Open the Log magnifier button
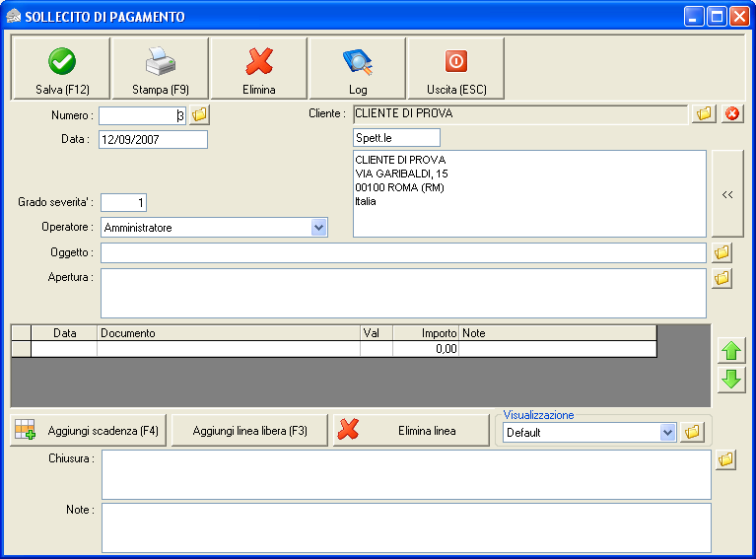This screenshot has height=559, width=756. pos(357,68)
